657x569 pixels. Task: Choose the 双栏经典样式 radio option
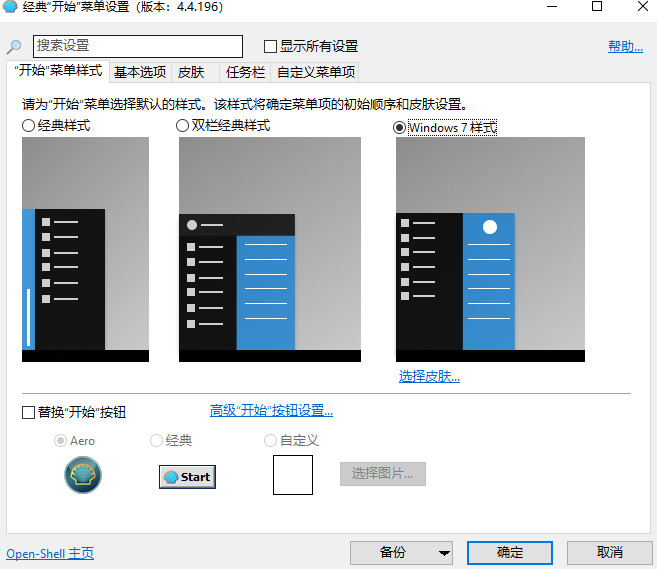coord(182,126)
